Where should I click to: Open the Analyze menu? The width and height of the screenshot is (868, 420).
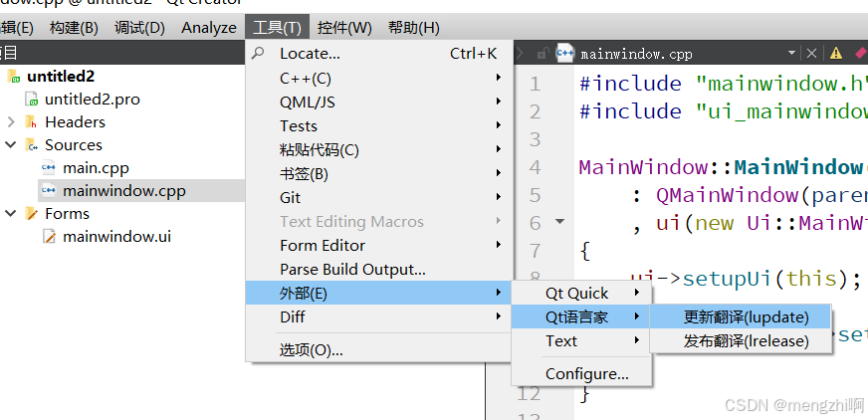click(x=209, y=27)
